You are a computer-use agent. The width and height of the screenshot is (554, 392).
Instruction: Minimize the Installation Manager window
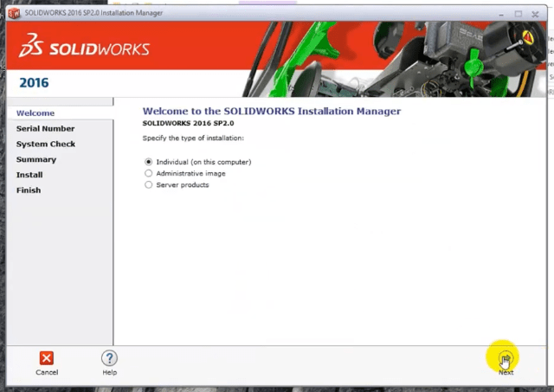(x=501, y=14)
